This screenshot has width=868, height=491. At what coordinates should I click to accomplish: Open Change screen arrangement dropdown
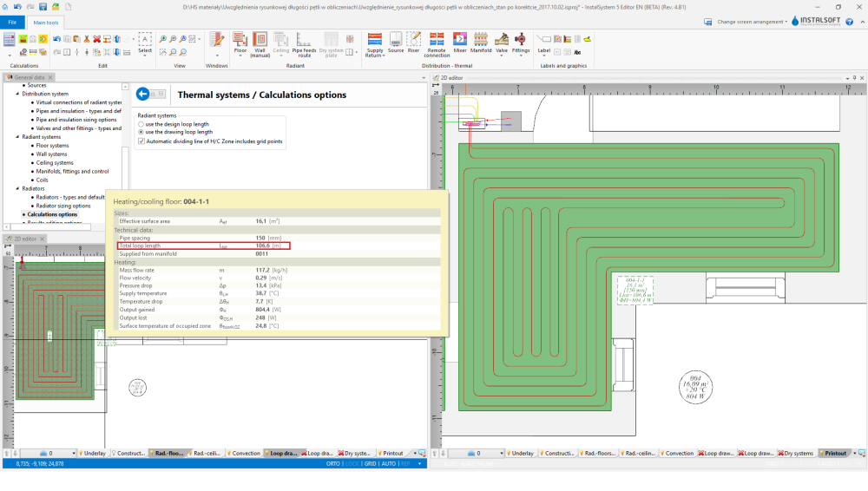tap(752, 22)
